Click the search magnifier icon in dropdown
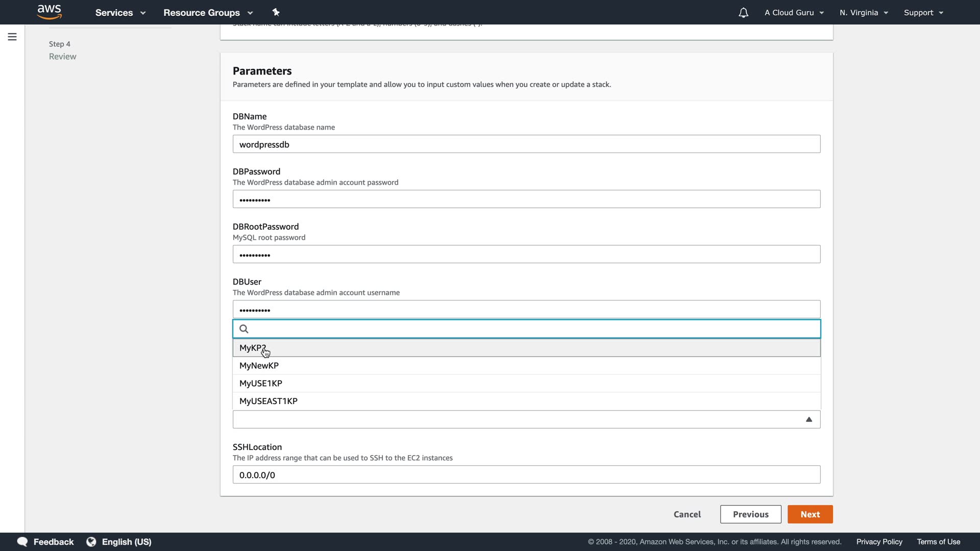Image resolution: width=980 pixels, height=551 pixels. tap(244, 329)
